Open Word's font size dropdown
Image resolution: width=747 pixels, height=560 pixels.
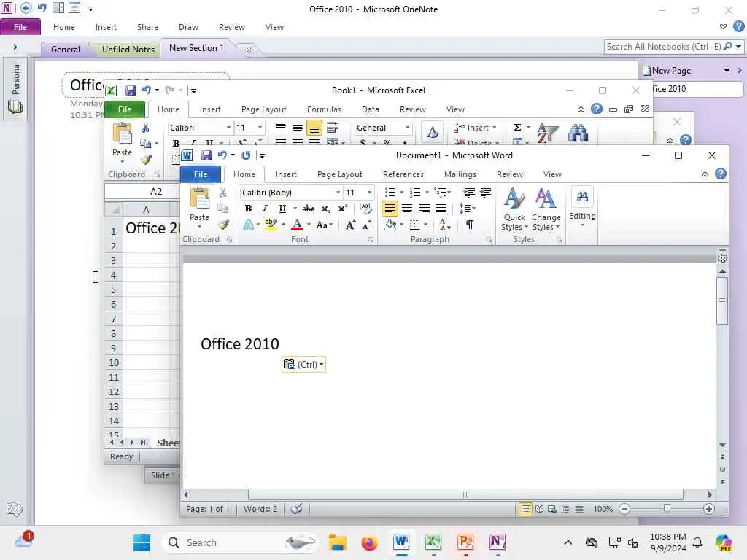[x=369, y=192]
